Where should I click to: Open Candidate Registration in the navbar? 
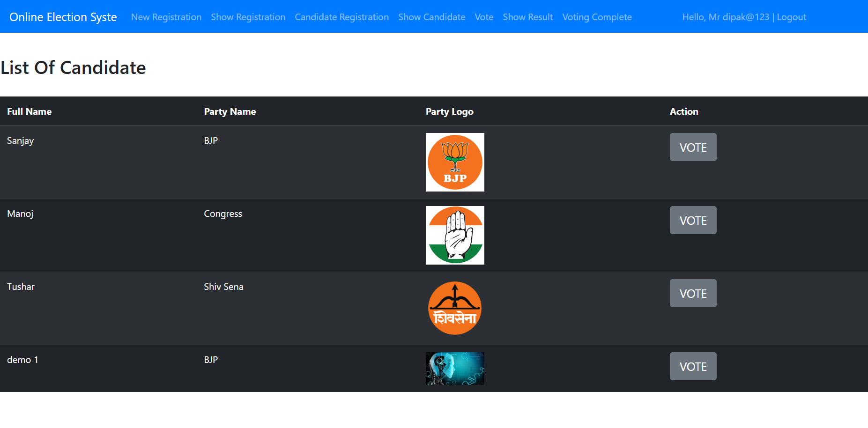[341, 17]
